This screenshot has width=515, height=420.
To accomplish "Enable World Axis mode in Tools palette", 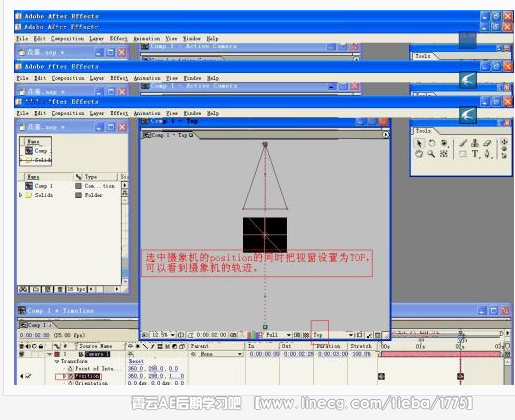I will [504, 149].
